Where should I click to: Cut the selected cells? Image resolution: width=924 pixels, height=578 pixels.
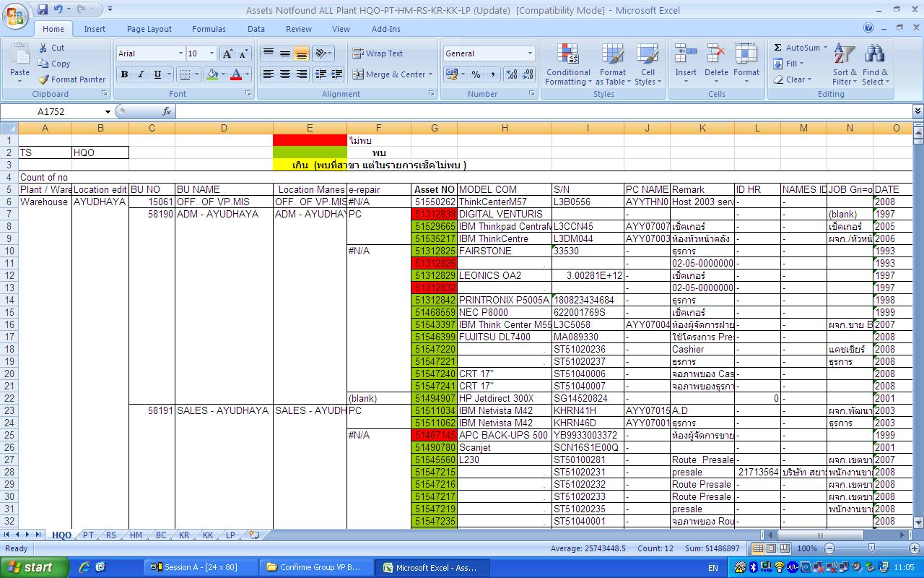tap(52, 48)
